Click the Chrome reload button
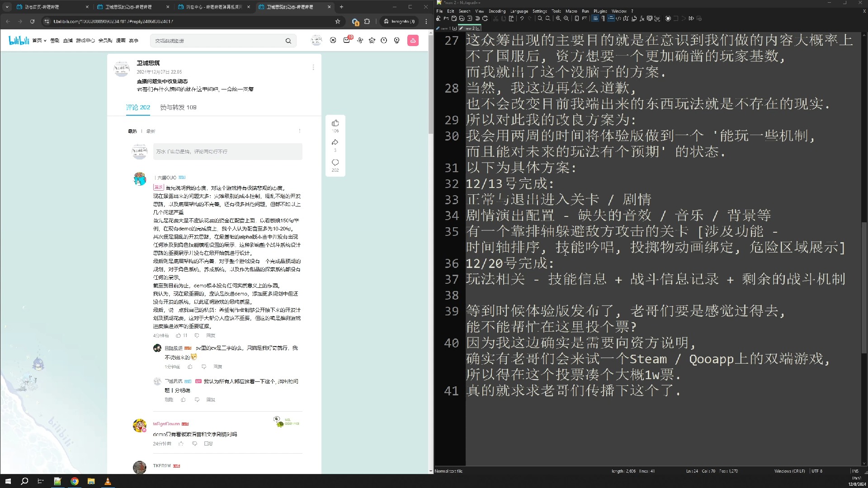The width and height of the screenshot is (868, 488). (32, 21)
